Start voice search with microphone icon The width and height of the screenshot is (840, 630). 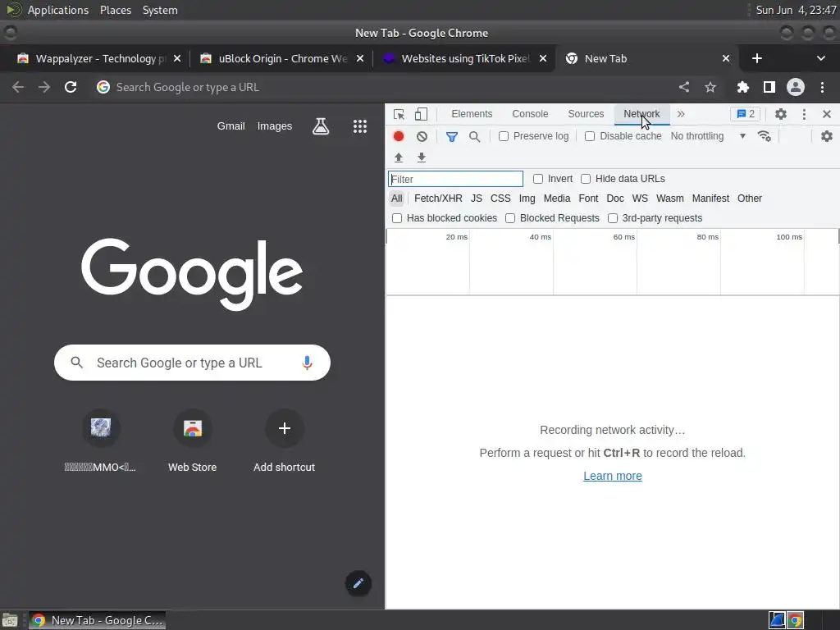click(307, 363)
